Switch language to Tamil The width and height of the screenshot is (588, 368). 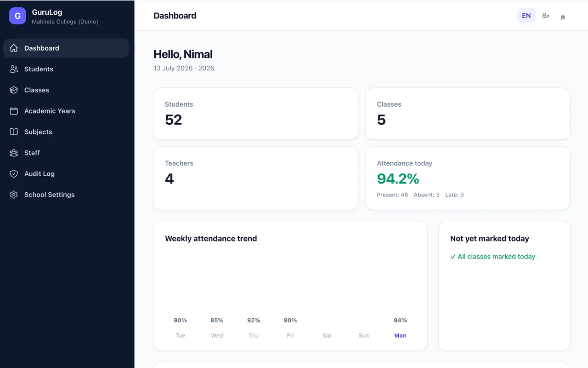coord(563,16)
